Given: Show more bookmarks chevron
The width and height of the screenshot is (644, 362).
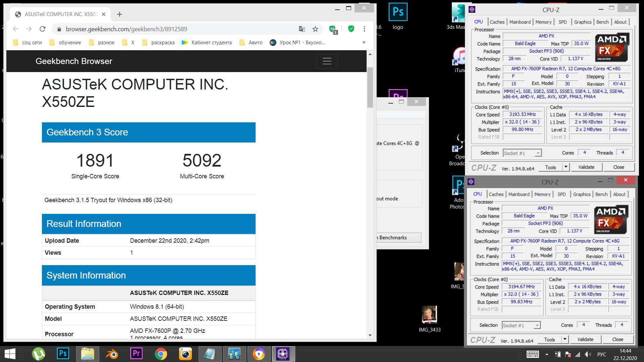Looking at the screenshot, I should point(364,42).
